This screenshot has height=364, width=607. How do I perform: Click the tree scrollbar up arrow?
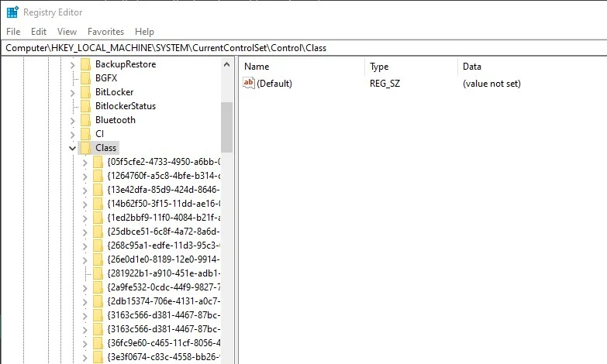227,64
